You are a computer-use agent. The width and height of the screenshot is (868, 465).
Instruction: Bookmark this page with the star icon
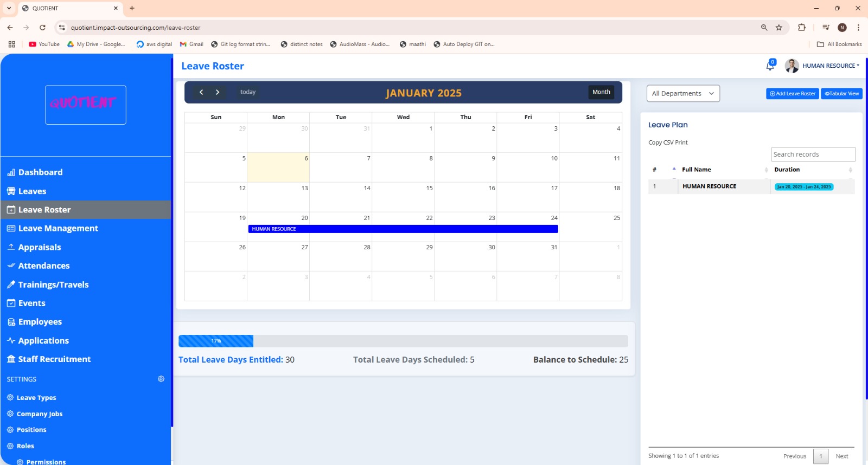coord(779,28)
